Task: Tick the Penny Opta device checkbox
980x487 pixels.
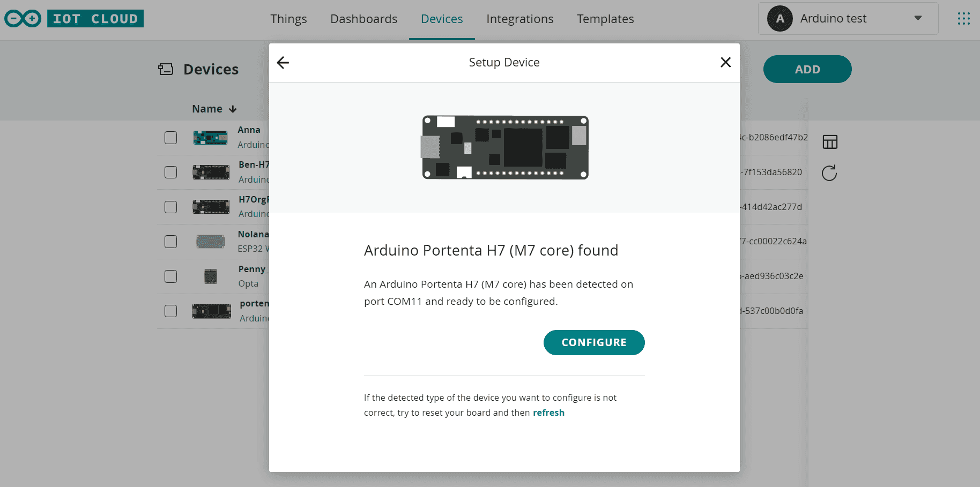Action: click(x=170, y=276)
